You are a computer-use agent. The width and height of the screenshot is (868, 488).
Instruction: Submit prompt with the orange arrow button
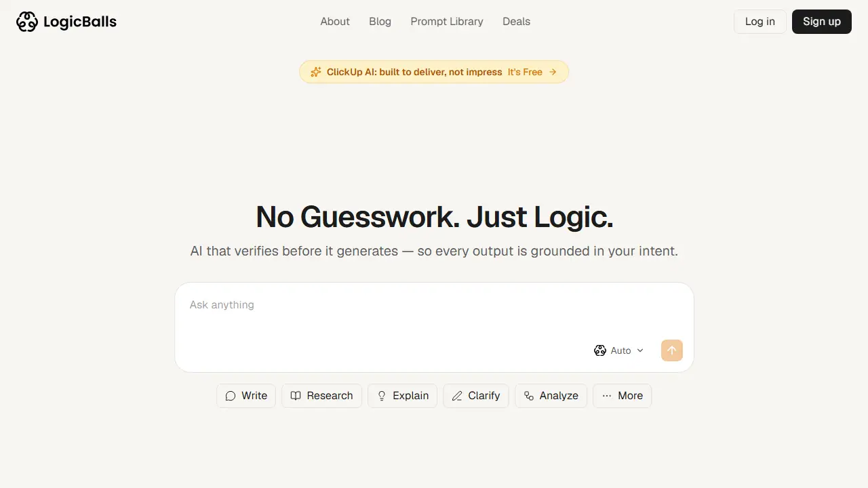[672, 350]
